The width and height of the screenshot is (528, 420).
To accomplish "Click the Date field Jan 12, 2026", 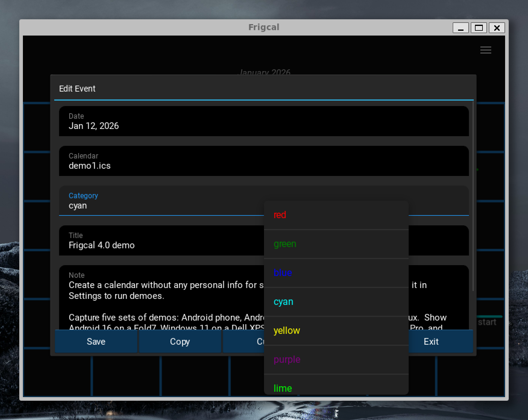I will click(x=264, y=121).
